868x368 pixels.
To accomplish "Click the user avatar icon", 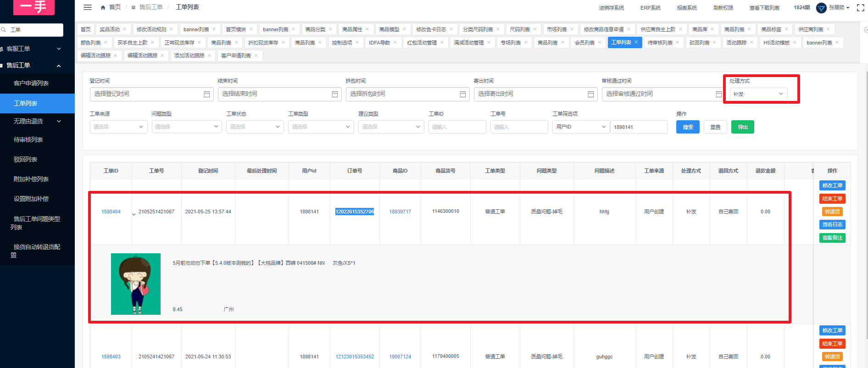I will tap(822, 8).
